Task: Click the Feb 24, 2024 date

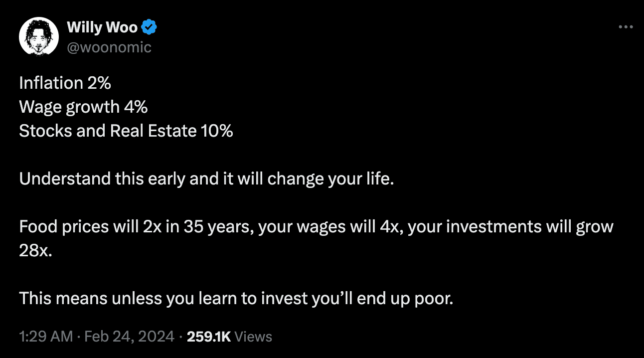Action: click(130, 337)
